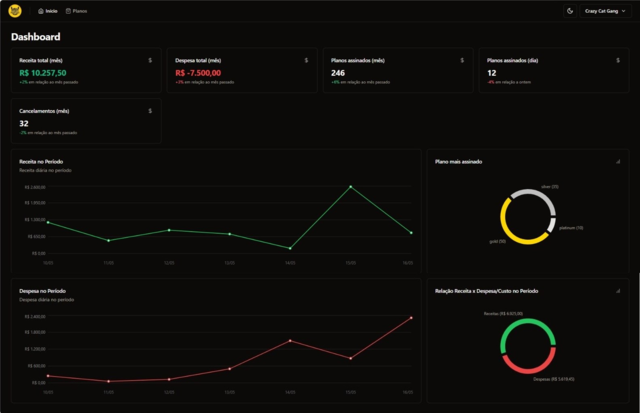640x413 pixels.
Task: Click the platinum (10) legend label
Action: point(571,228)
